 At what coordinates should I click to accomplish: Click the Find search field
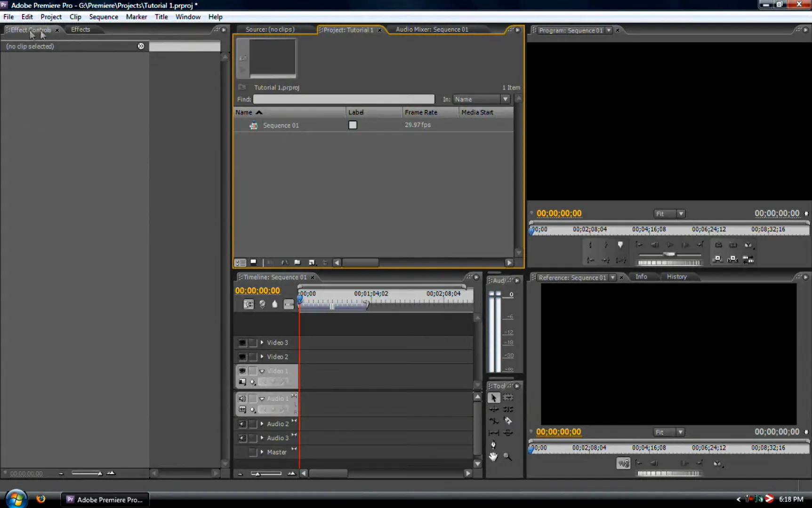[x=344, y=99]
